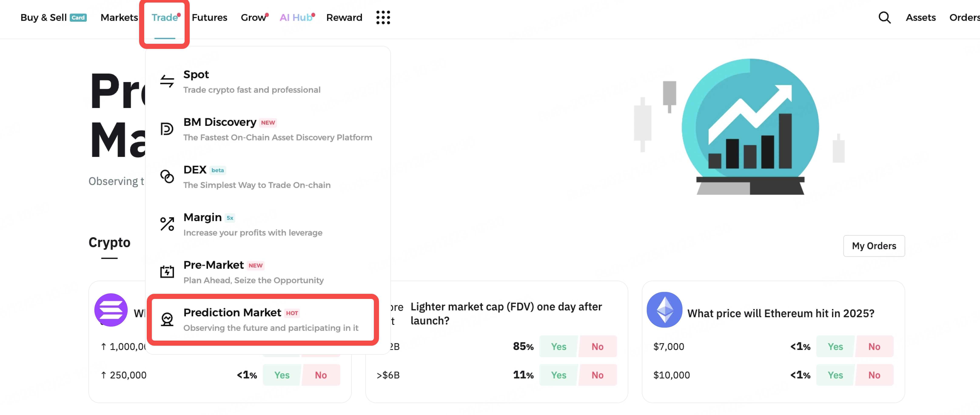Click the NEW badge next to BM Discovery
This screenshot has width=980, height=415.
click(268, 122)
